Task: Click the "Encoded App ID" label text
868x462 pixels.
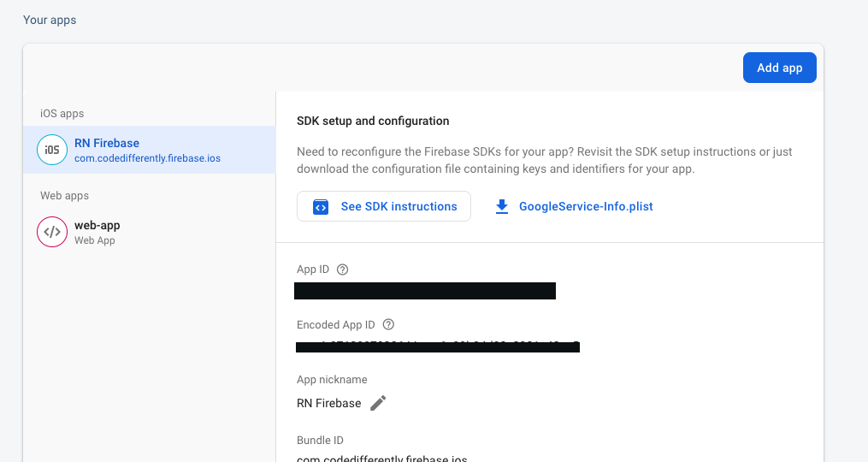Action: [336, 324]
